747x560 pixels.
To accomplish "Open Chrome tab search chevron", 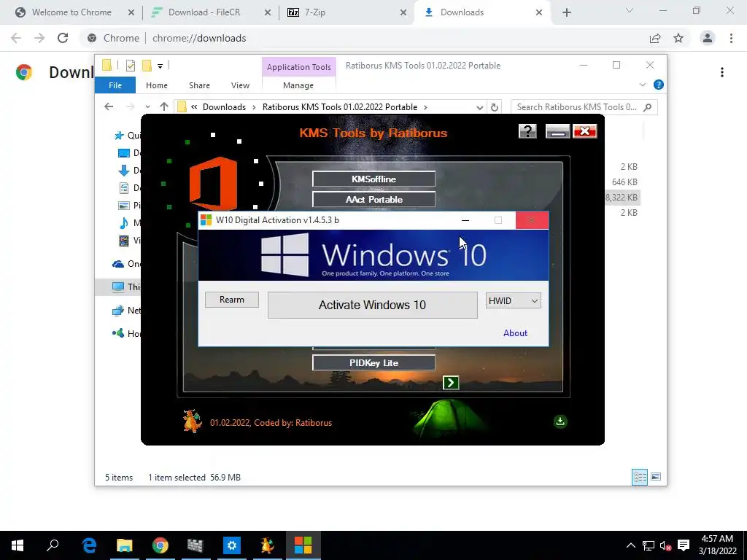I will [630, 10].
